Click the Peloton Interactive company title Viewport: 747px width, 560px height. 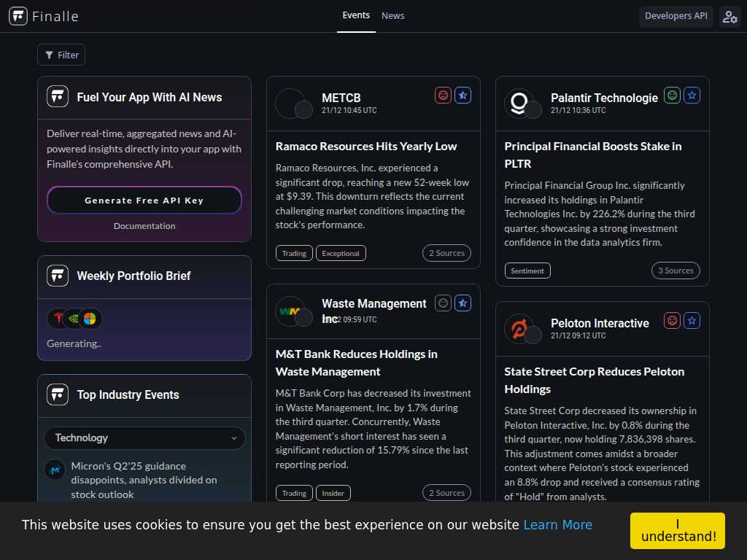[x=600, y=323]
